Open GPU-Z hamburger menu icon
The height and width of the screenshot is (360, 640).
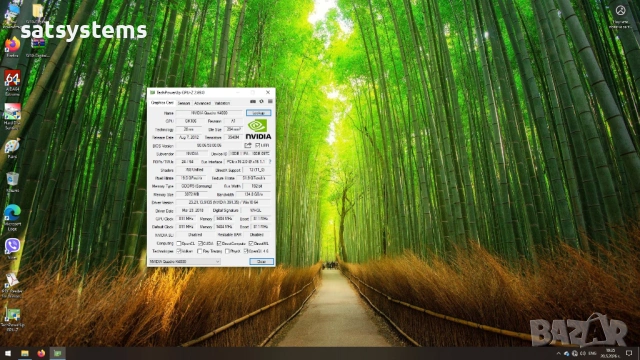point(270,102)
